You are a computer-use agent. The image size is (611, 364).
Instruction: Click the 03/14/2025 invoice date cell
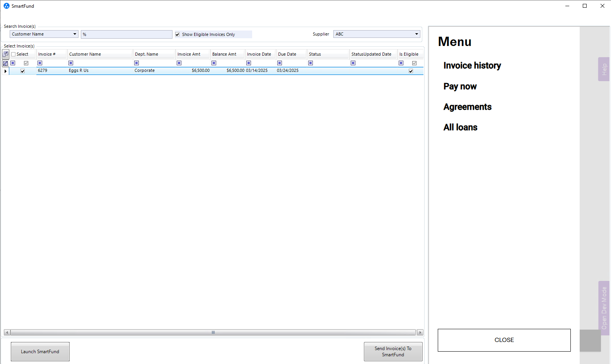(260, 71)
